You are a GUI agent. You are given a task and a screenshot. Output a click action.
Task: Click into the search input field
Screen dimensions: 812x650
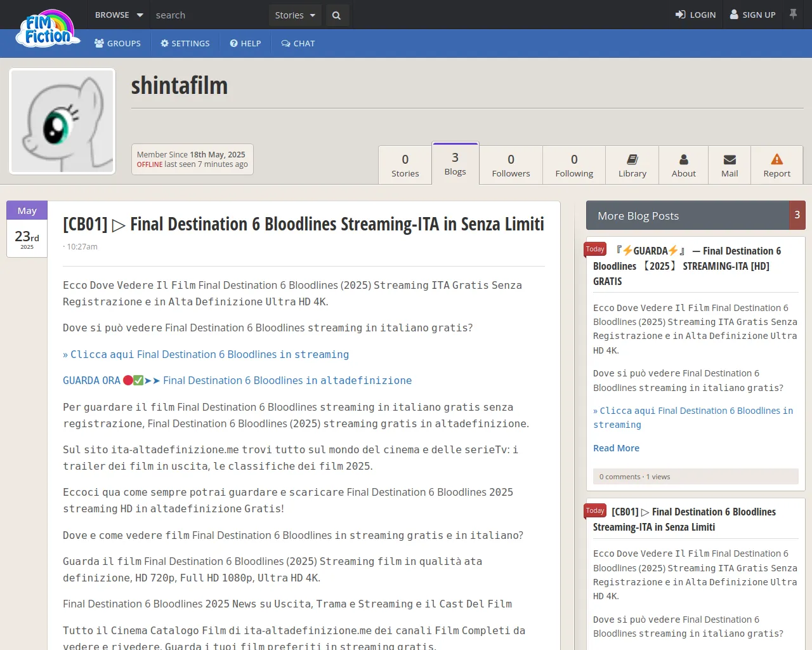coord(208,15)
